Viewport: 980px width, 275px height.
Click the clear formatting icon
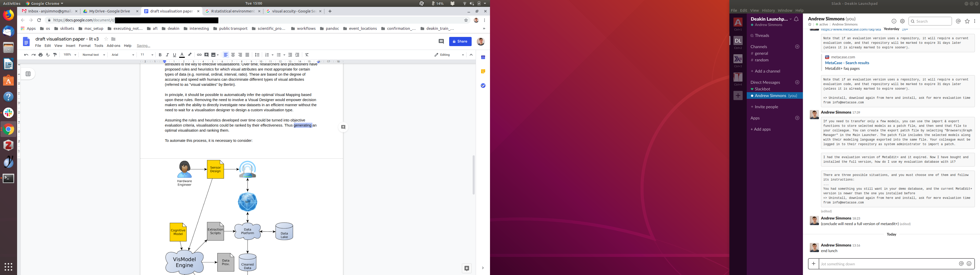tap(307, 55)
